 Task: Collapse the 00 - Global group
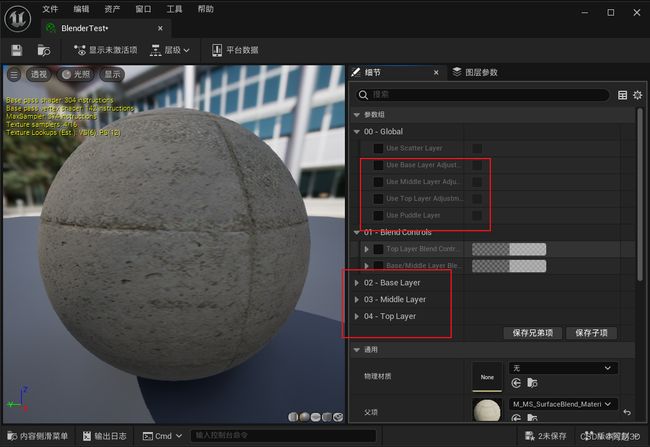pos(357,132)
